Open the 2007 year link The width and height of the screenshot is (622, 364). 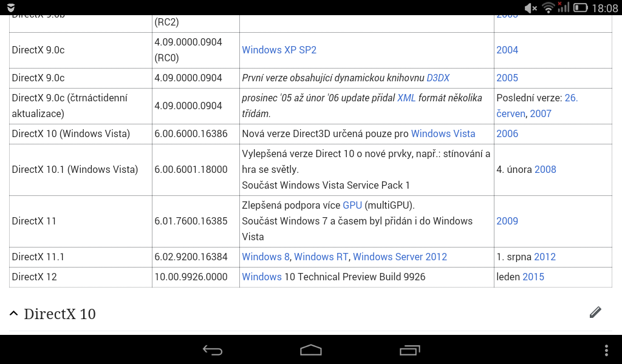click(541, 113)
